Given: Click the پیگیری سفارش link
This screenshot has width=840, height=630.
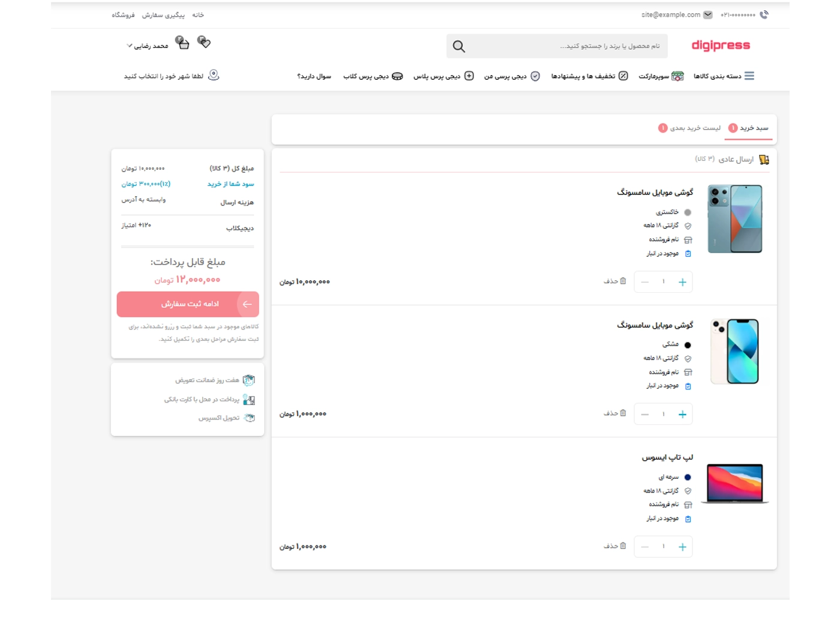Looking at the screenshot, I should (x=163, y=15).
